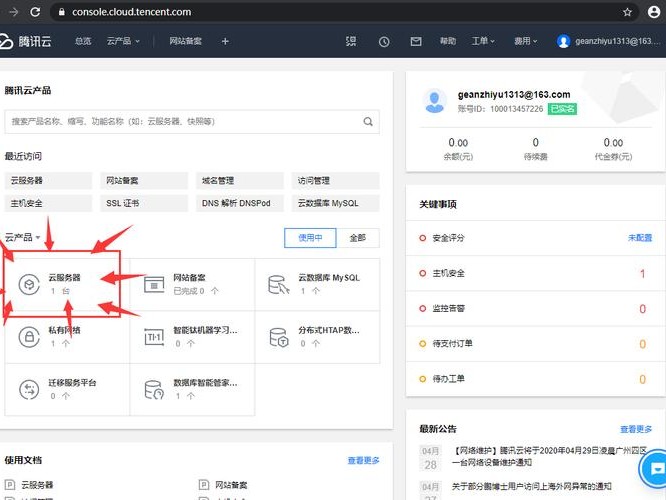Open the recent 网站备案 shortcut
Screen dimensions: 666x500
pos(144,181)
